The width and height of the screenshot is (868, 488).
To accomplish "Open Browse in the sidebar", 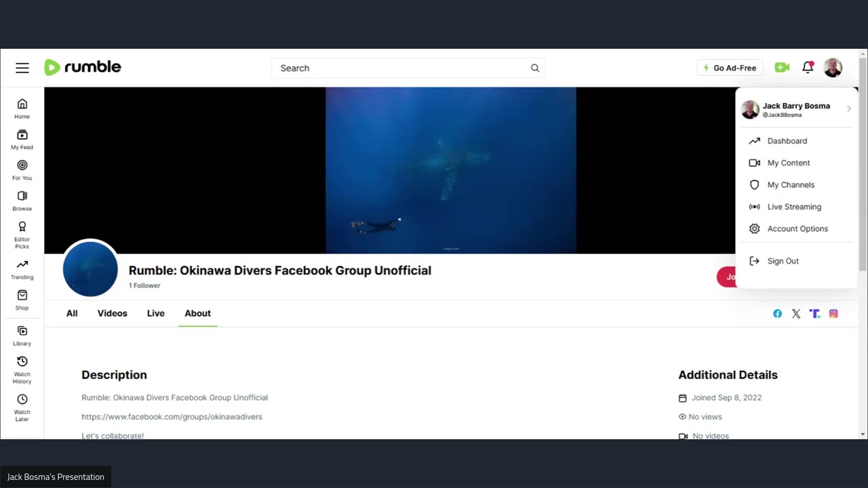I will click(22, 201).
